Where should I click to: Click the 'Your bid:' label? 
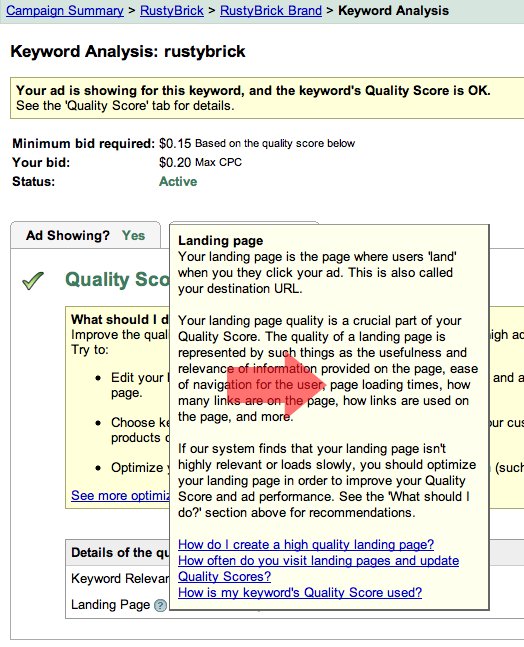41,163
